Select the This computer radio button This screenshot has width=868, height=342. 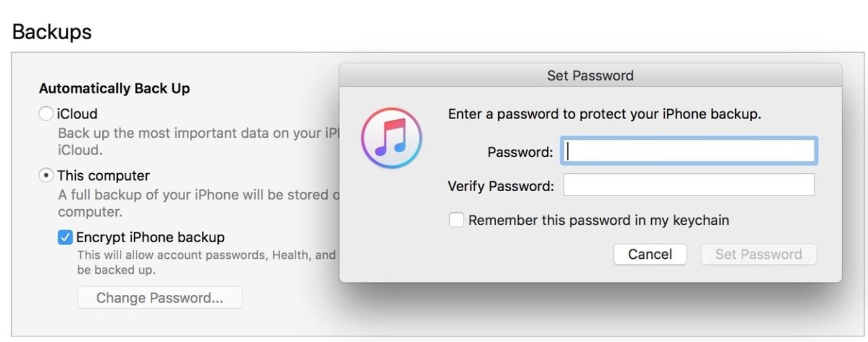pyautogui.click(x=46, y=176)
